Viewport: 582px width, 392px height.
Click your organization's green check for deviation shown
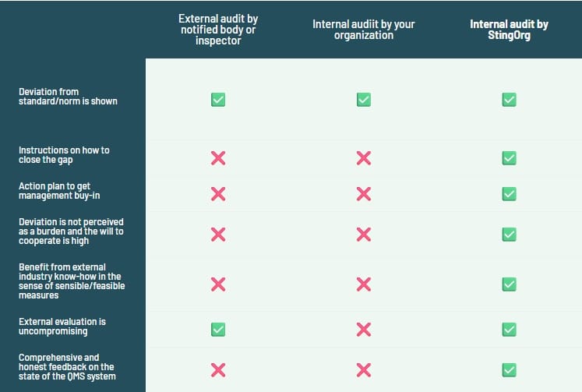[363, 100]
